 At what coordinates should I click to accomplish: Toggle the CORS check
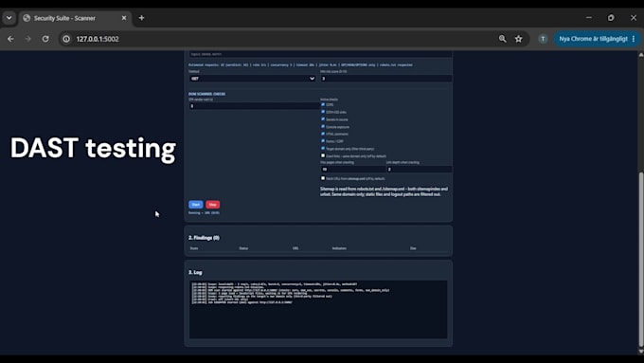(323, 104)
